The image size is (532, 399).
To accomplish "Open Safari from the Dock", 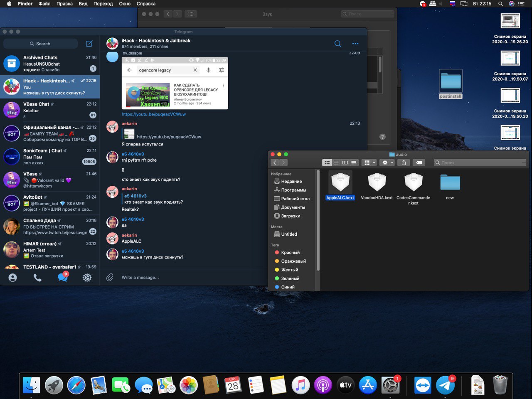I will 76,386.
